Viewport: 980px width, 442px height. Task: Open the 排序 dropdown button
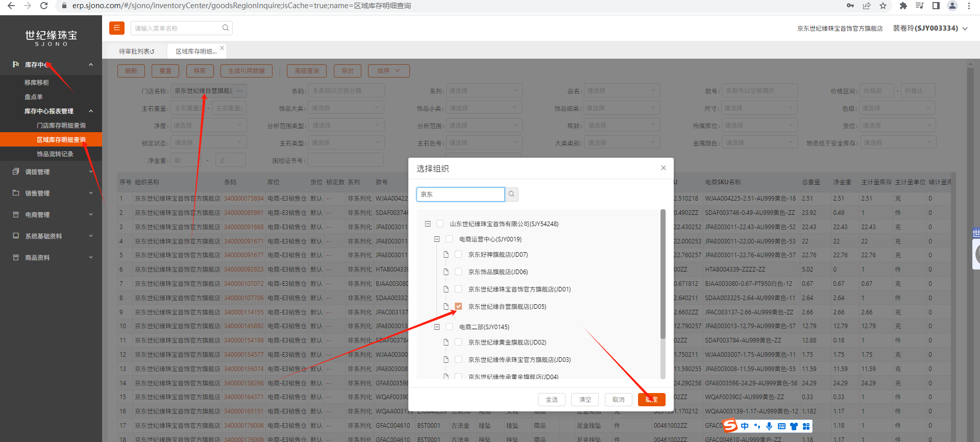389,71
